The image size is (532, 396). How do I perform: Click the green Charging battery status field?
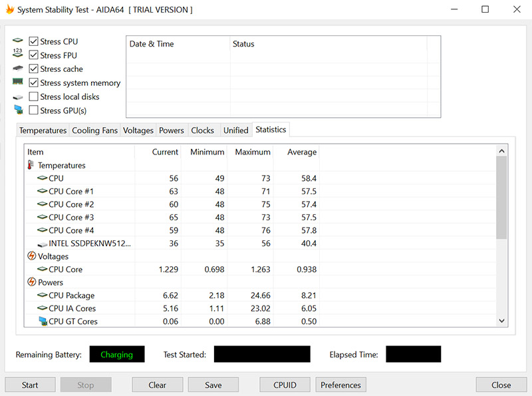pos(117,354)
